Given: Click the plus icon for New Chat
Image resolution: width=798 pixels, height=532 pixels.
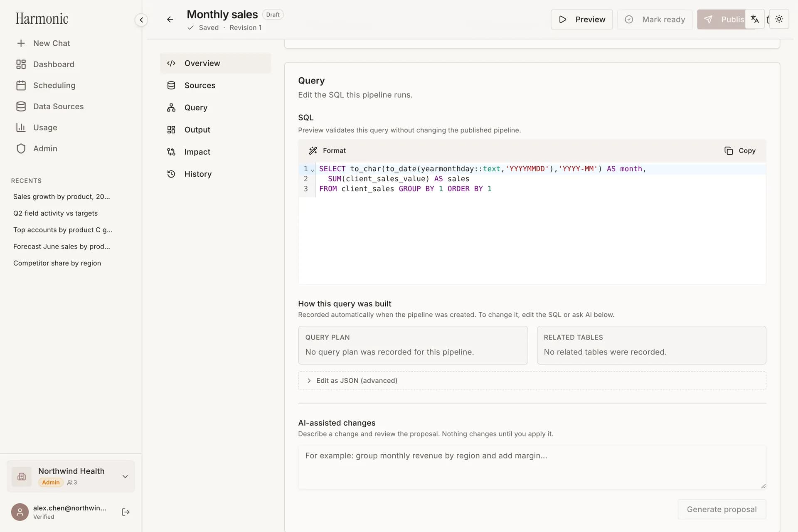Looking at the screenshot, I should pos(21,43).
